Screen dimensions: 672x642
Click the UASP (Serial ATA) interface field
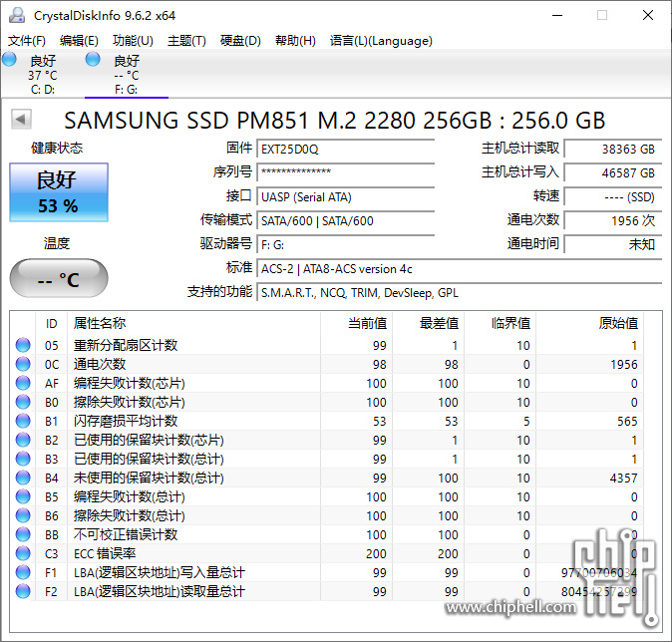pyautogui.click(x=346, y=196)
